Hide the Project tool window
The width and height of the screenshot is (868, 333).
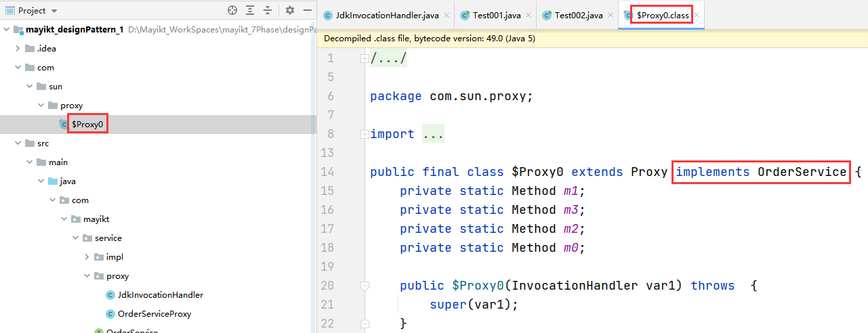click(308, 10)
